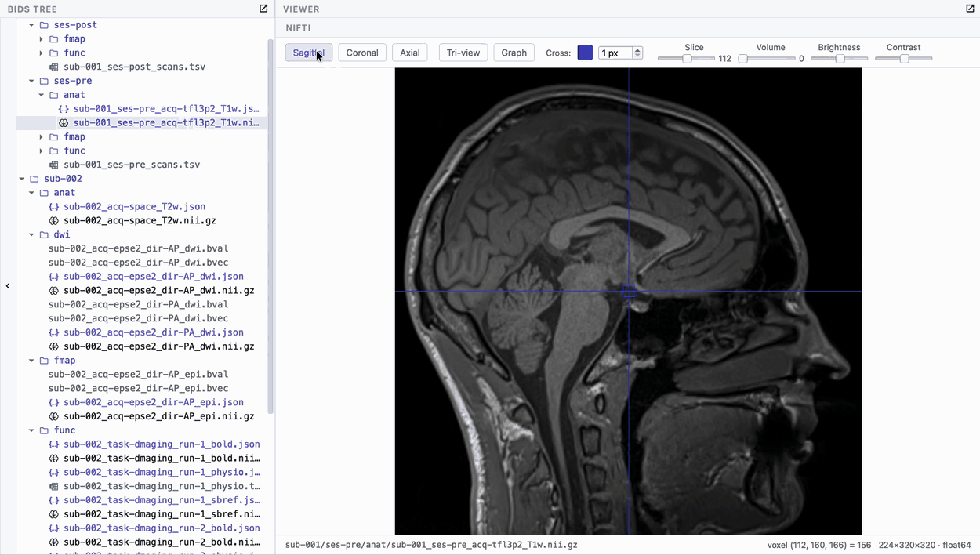Open sub-002_acq-epse2_dir-AP_dwi.bvec file
Screen dimensions: 980x555
click(x=138, y=263)
